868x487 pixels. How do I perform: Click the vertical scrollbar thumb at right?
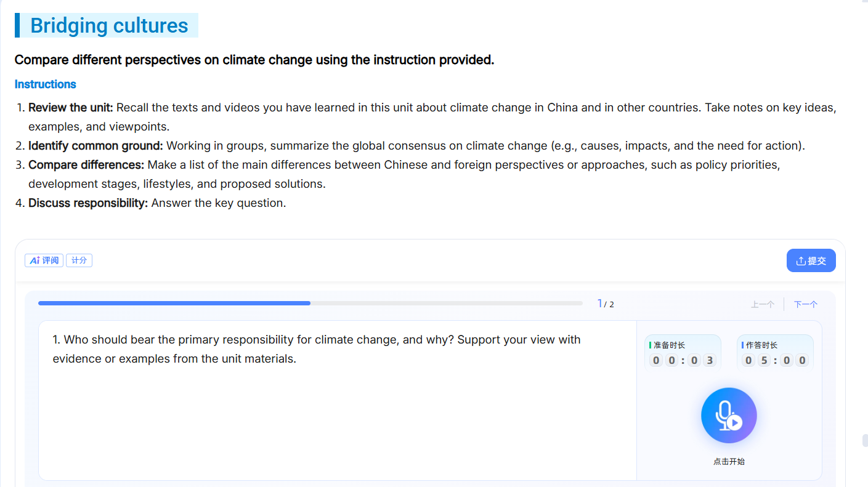click(x=865, y=440)
